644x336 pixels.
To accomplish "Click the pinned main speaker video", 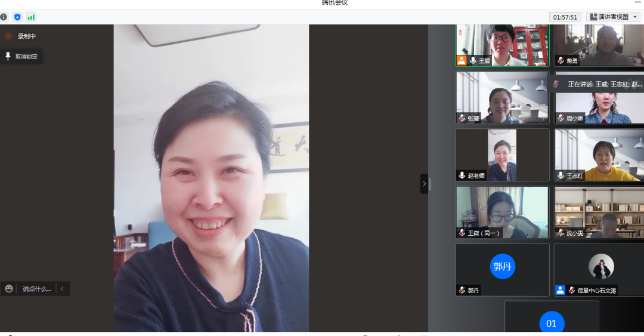I will [211, 178].
